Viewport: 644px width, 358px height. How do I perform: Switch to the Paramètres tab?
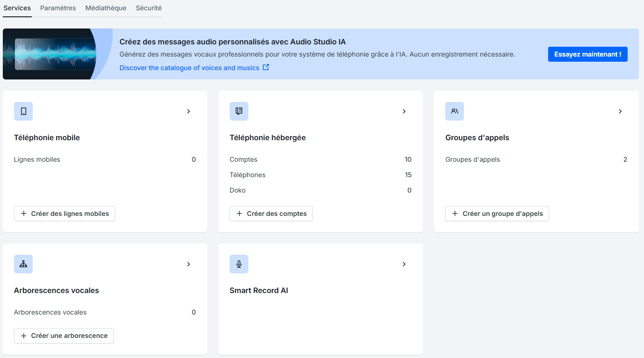pyautogui.click(x=58, y=8)
